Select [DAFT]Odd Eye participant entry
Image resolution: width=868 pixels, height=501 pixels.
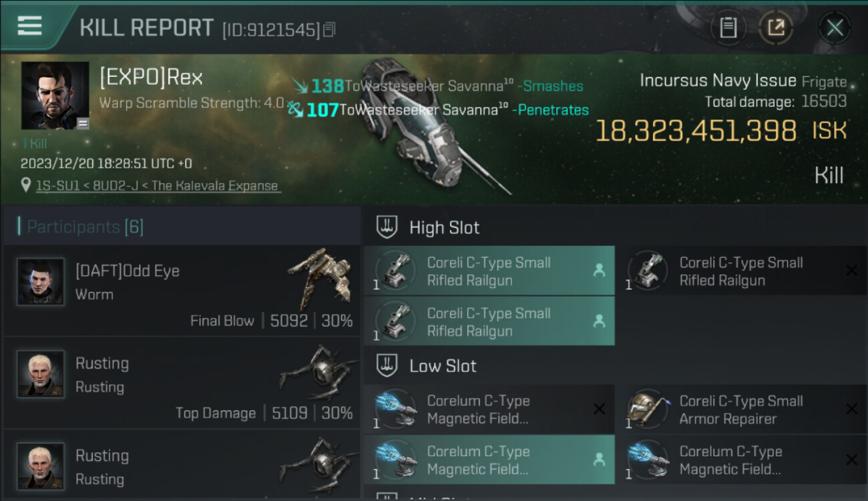click(x=182, y=290)
